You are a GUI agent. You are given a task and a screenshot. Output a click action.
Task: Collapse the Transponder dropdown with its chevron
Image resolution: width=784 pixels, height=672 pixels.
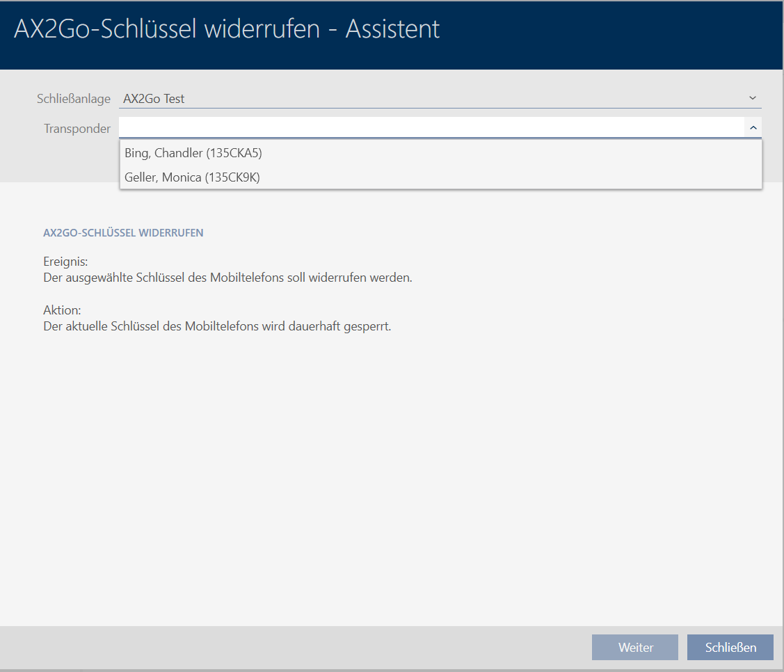coord(753,128)
